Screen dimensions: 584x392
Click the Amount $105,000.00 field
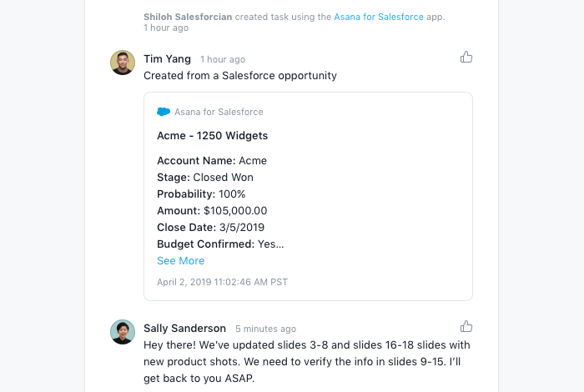[212, 211]
